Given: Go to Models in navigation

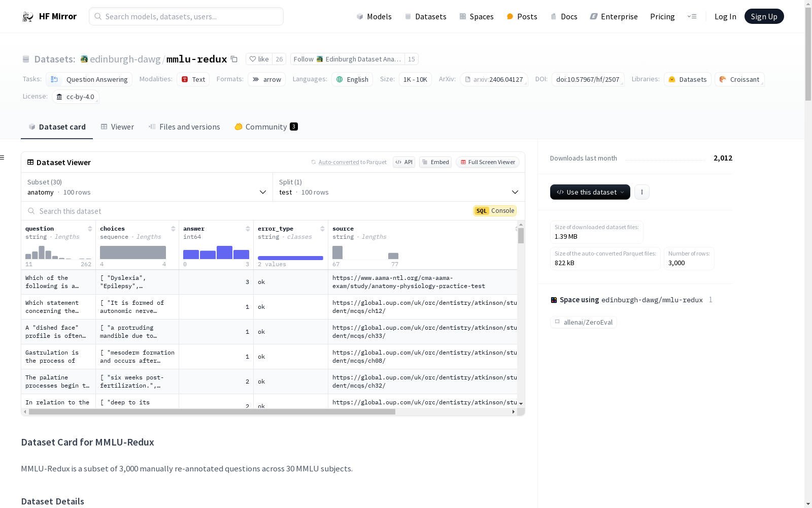Looking at the screenshot, I should pyautogui.click(x=374, y=16).
